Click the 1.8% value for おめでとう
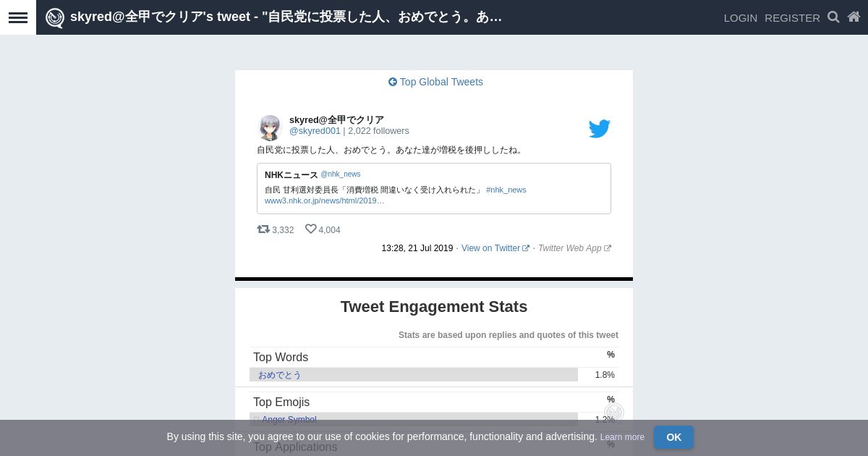 point(605,375)
